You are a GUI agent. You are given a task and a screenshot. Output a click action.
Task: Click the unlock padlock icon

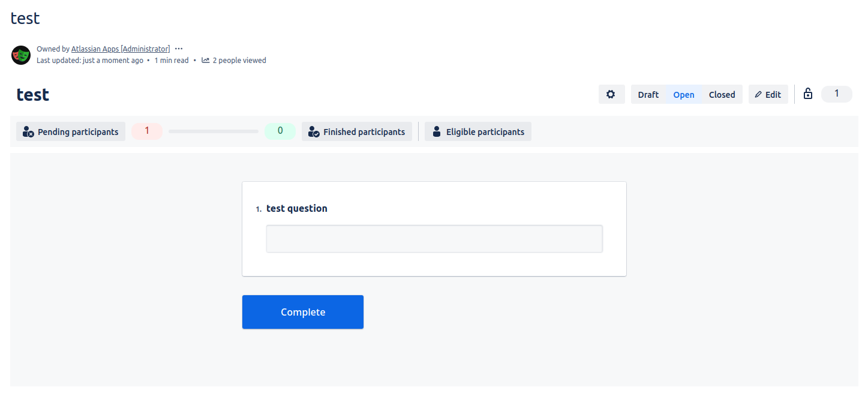tap(808, 94)
